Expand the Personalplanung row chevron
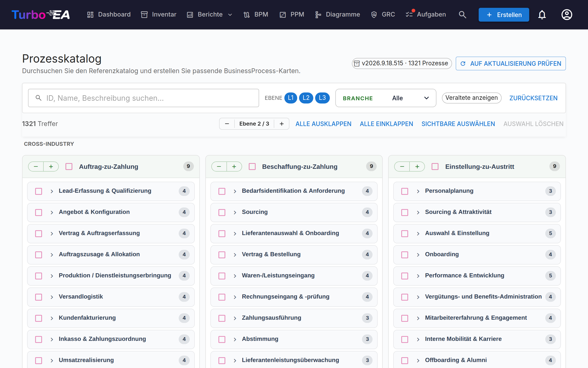 click(x=418, y=191)
